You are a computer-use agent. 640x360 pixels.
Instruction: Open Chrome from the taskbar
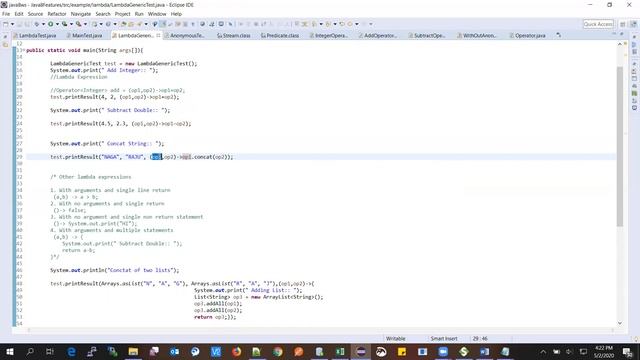click(x=278, y=351)
